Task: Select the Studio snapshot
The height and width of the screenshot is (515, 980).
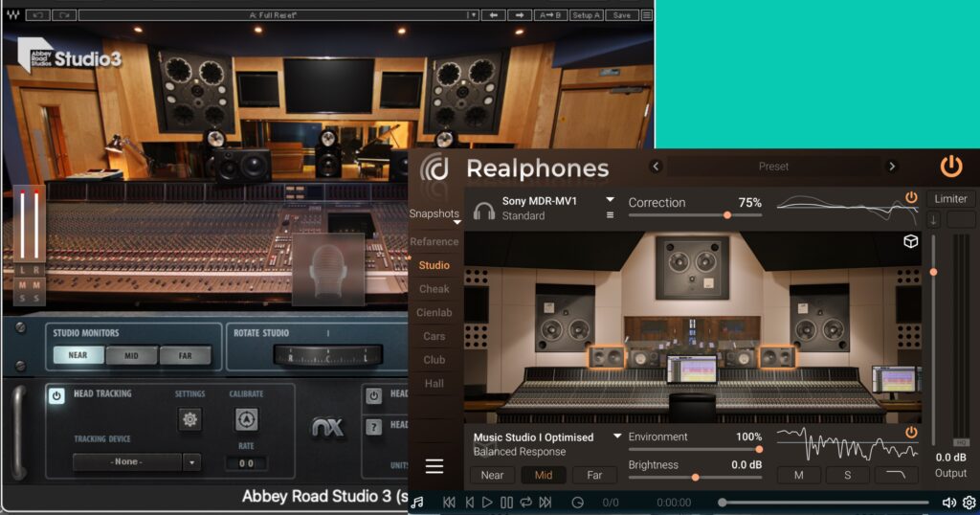Action: tap(434, 265)
